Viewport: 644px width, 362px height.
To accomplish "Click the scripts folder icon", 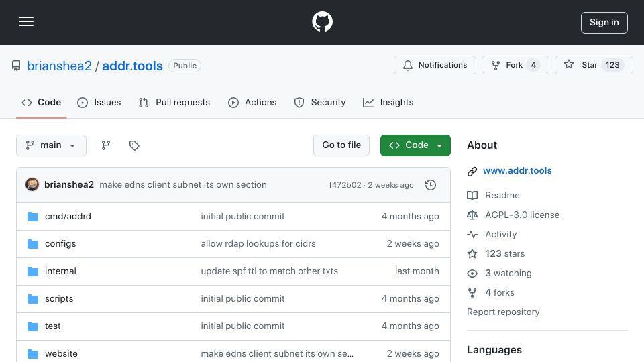I will click(33, 299).
